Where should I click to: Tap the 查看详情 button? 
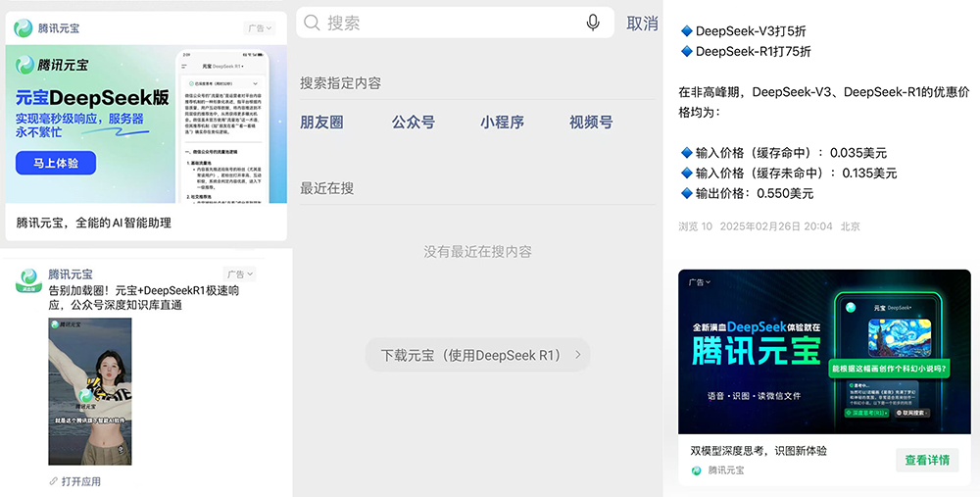(927, 460)
